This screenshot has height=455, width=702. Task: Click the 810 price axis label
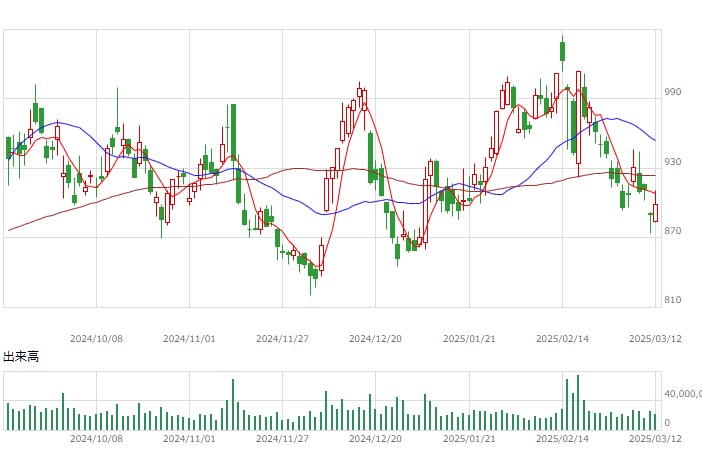[x=673, y=300]
